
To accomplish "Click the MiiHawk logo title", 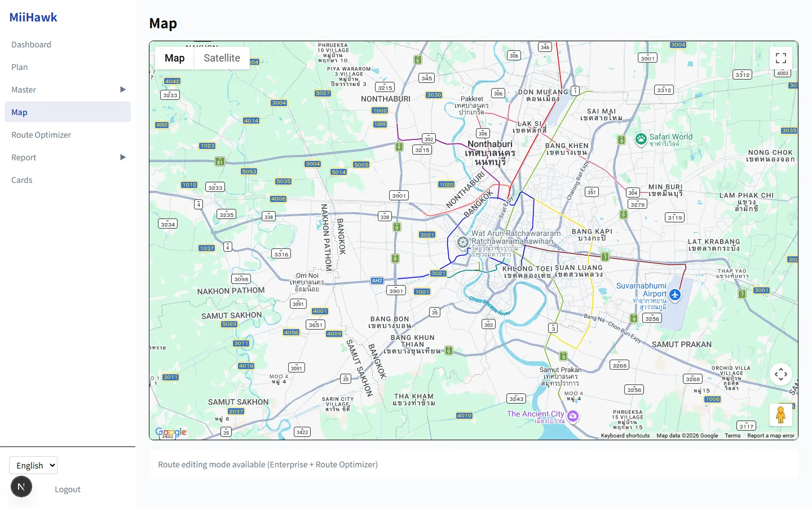I will 33,17.
